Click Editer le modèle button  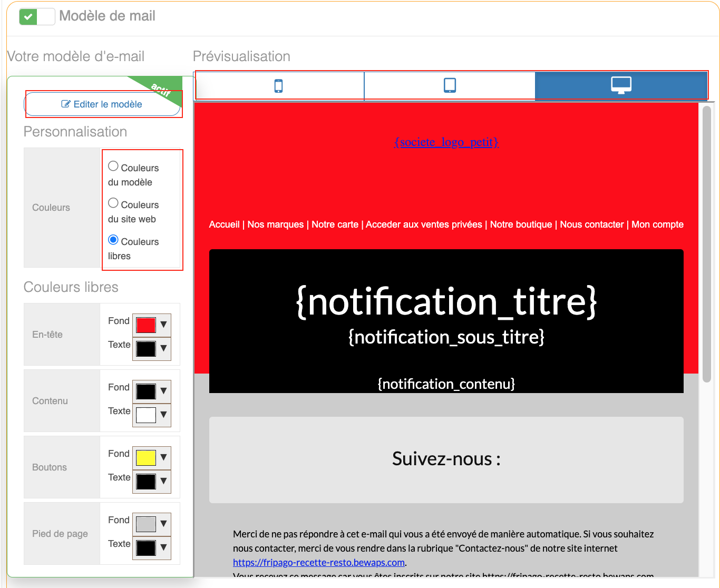[102, 104]
